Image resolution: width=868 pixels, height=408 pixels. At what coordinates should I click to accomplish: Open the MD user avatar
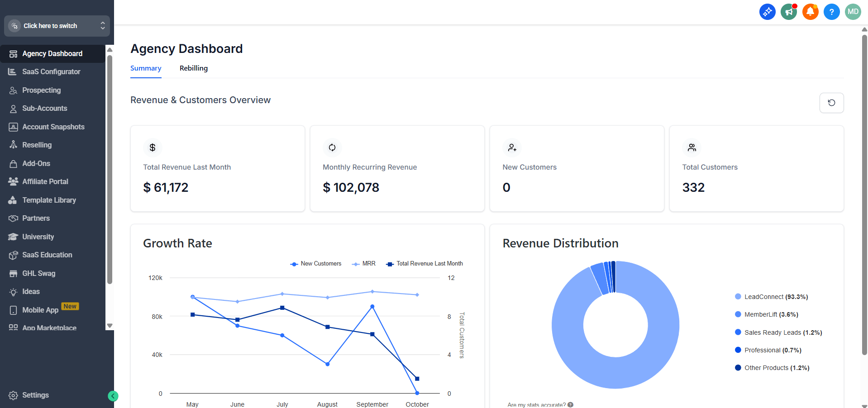tap(853, 12)
